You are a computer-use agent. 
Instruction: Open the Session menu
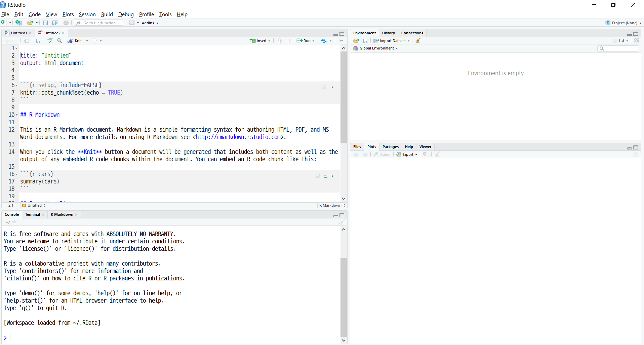coord(87,14)
